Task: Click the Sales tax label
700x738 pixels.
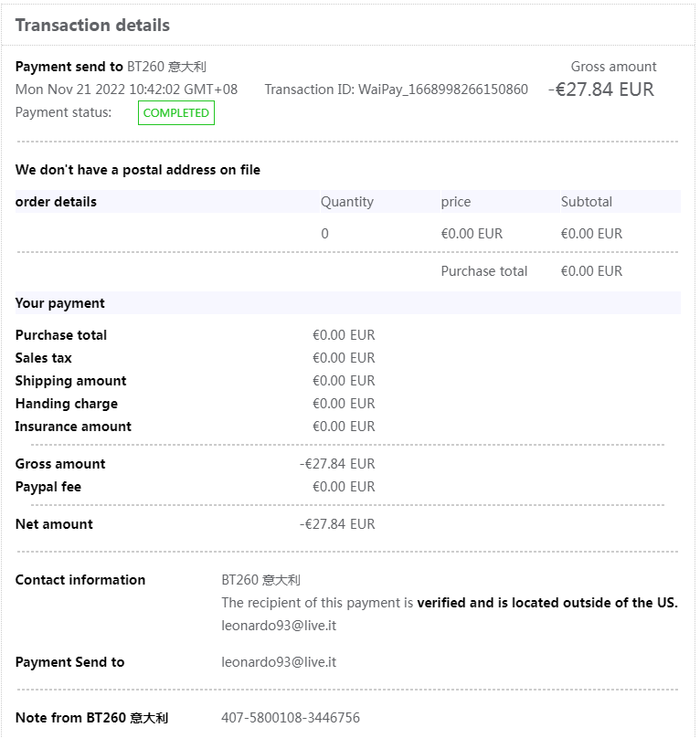Action: [44, 358]
